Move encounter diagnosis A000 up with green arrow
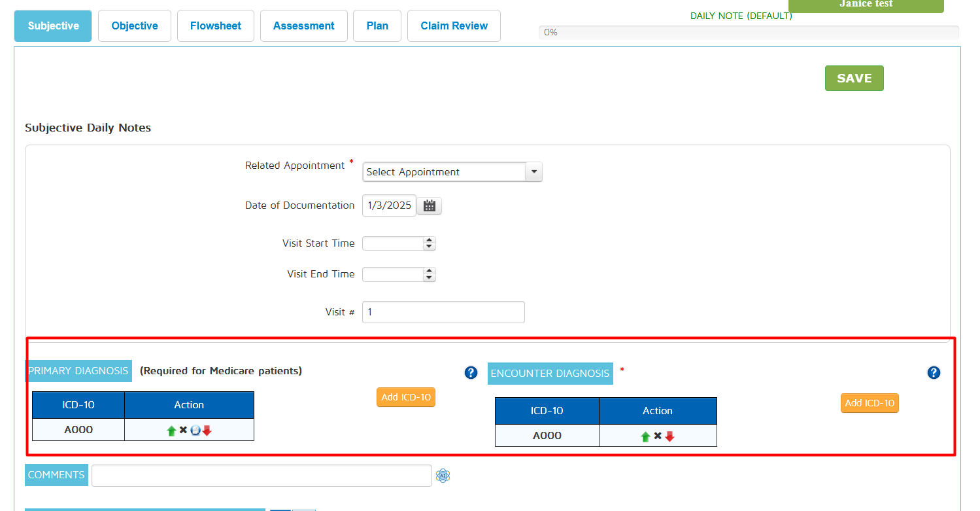 pos(645,436)
